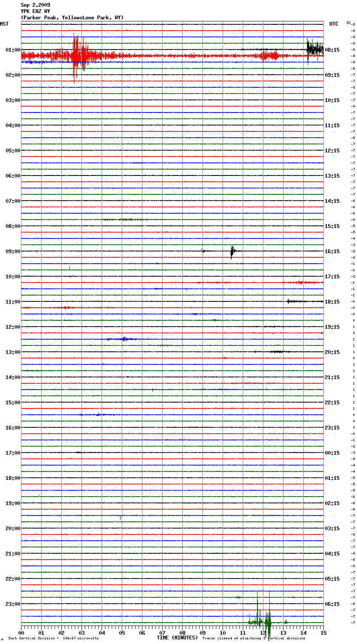Image resolution: width=357 pixels, height=644 pixels.
Task: Click the 'TIME (MINUTES)' axis title
Action: (x=177, y=638)
